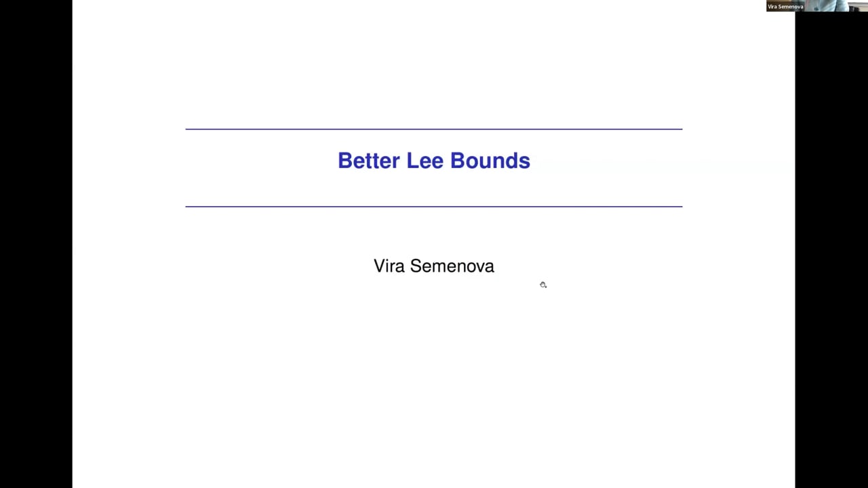The width and height of the screenshot is (868, 488).
Task: Click the hand cursor icon near author name
Action: click(543, 285)
